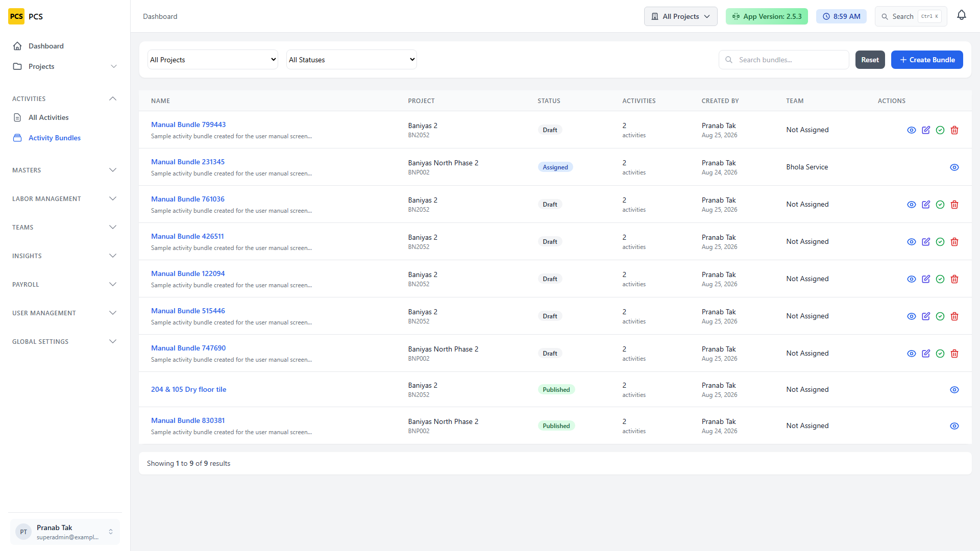Image resolution: width=980 pixels, height=551 pixels.
Task: Collapse the Activities sidebar section
Action: click(x=65, y=98)
